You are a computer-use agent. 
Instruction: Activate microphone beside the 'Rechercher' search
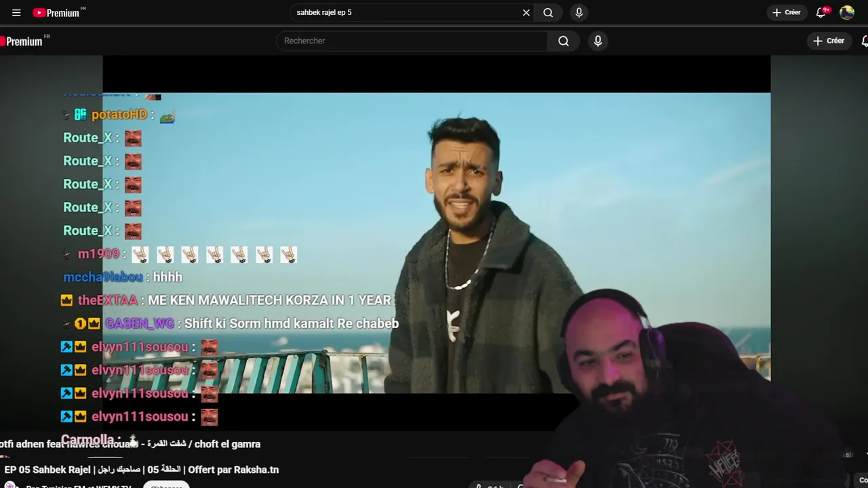(x=597, y=41)
